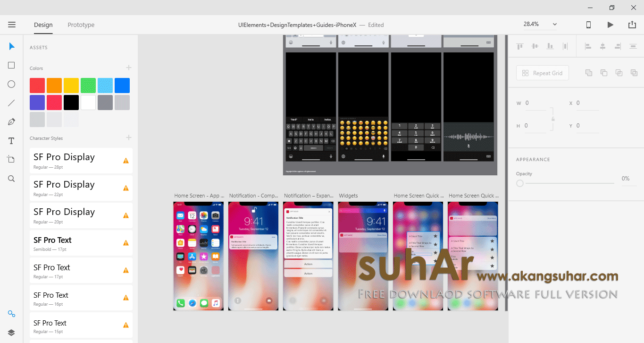
Task: Click the W width input field
Action: (x=535, y=103)
